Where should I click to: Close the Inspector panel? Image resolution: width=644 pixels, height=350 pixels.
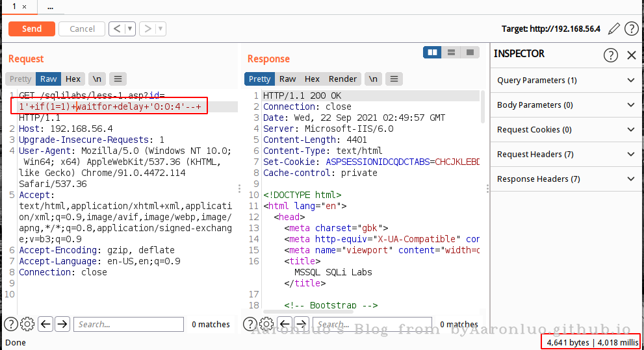(x=632, y=55)
